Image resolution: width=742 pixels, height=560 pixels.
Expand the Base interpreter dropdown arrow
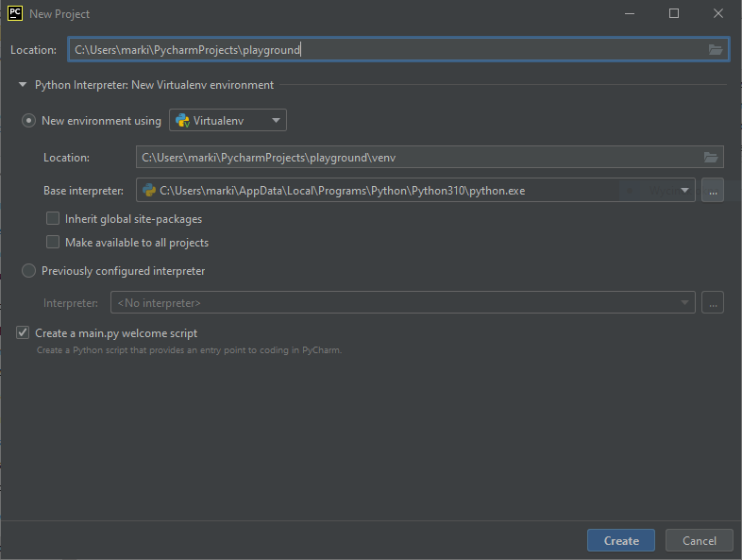tap(684, 191)
